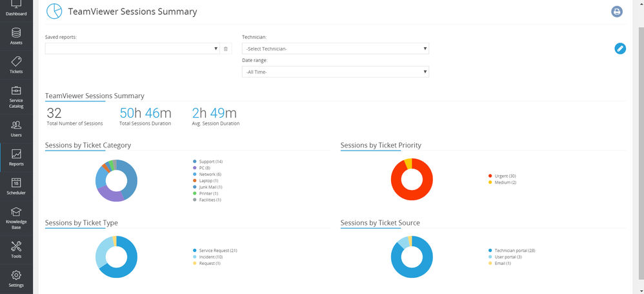
Task: Print the report with printer icon
Action: coord(616,12)
